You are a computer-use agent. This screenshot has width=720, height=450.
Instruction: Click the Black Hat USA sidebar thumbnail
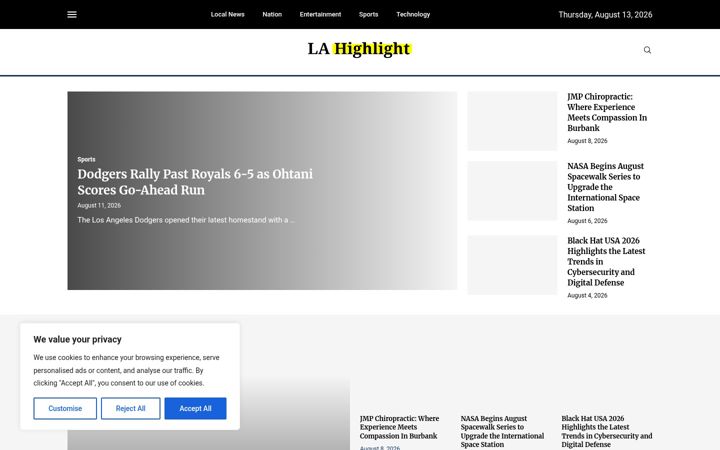coord(512,265)
